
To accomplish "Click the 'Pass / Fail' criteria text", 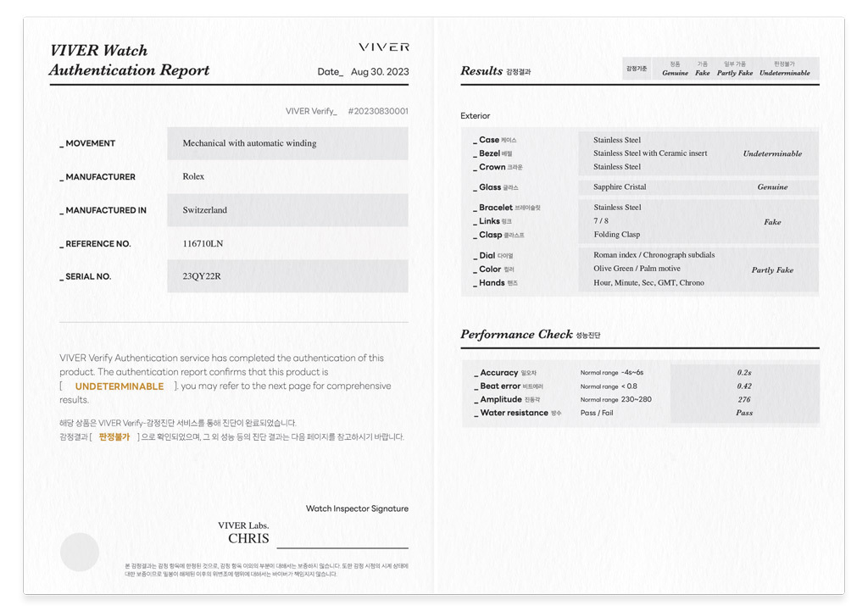I will point(597,413).
